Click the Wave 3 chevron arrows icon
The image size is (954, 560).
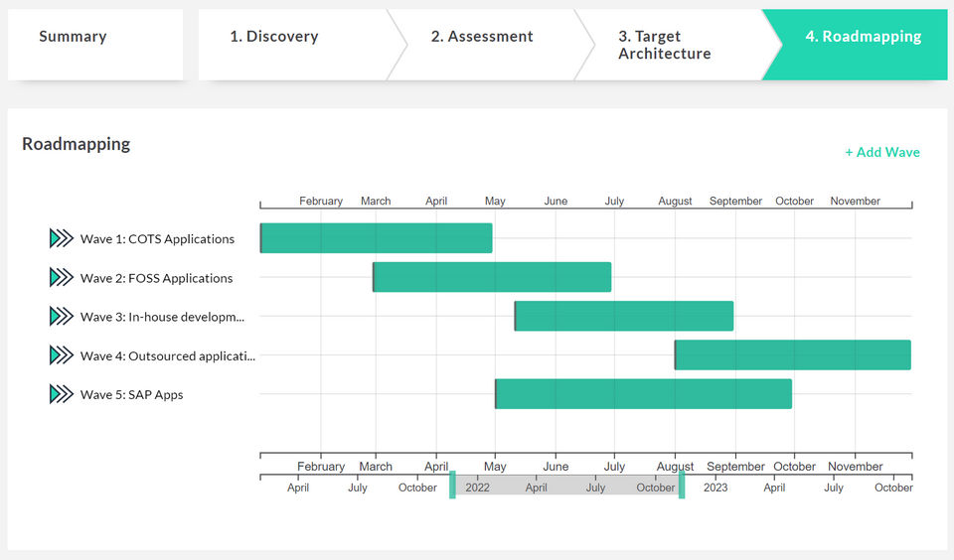61,316
